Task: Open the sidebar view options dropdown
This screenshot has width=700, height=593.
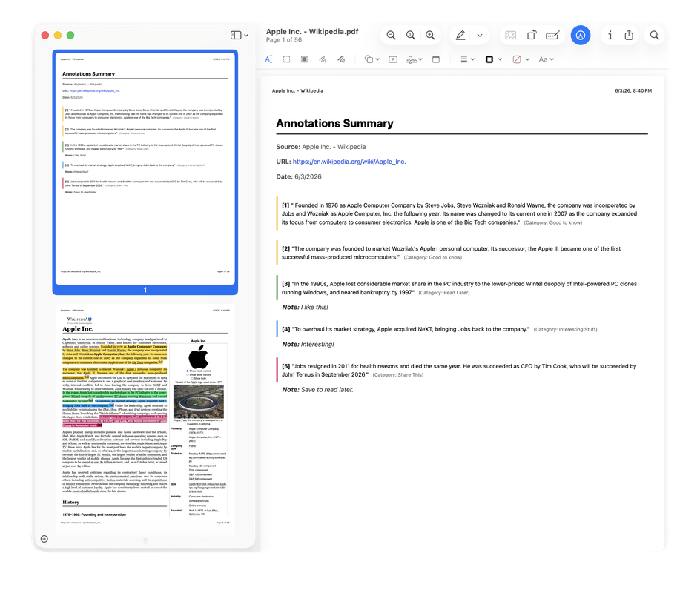Action: coord(240,36)
